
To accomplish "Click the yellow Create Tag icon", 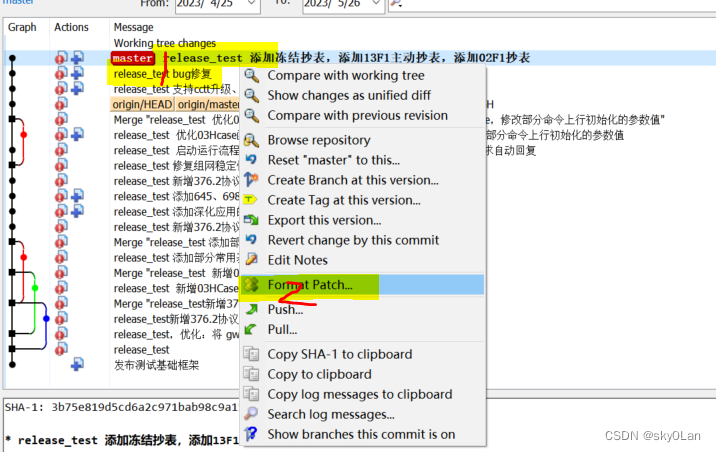I will click(x=251, y=200).
